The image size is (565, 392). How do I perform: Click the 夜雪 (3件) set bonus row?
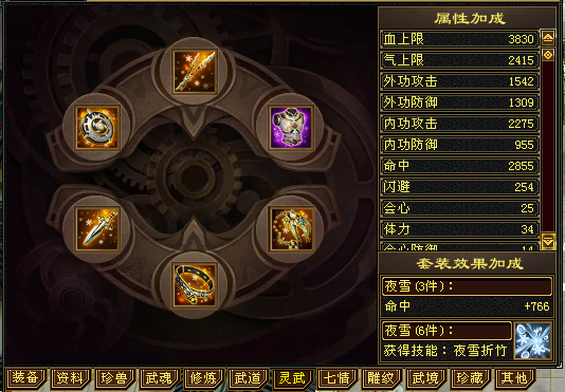[x=467, y=286]
